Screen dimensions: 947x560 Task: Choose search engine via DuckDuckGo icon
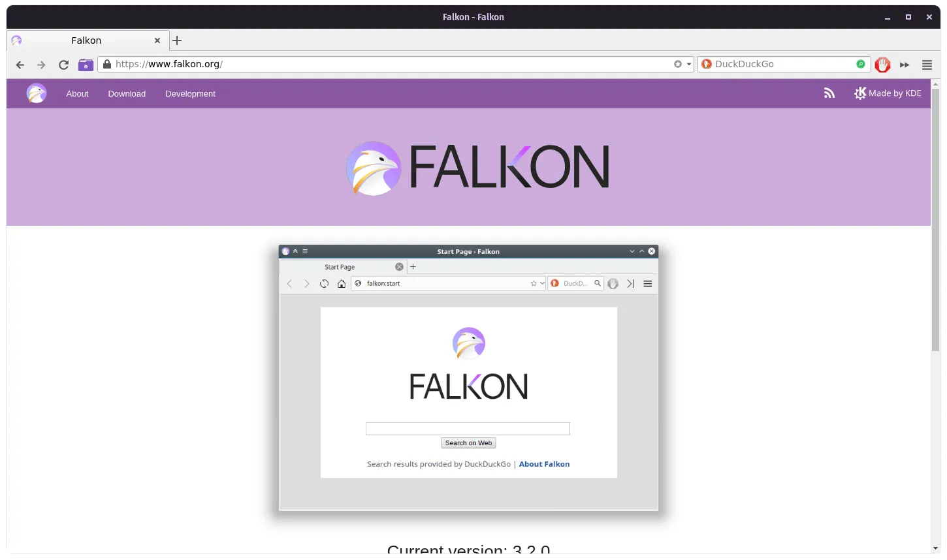(x=706, y=64)
